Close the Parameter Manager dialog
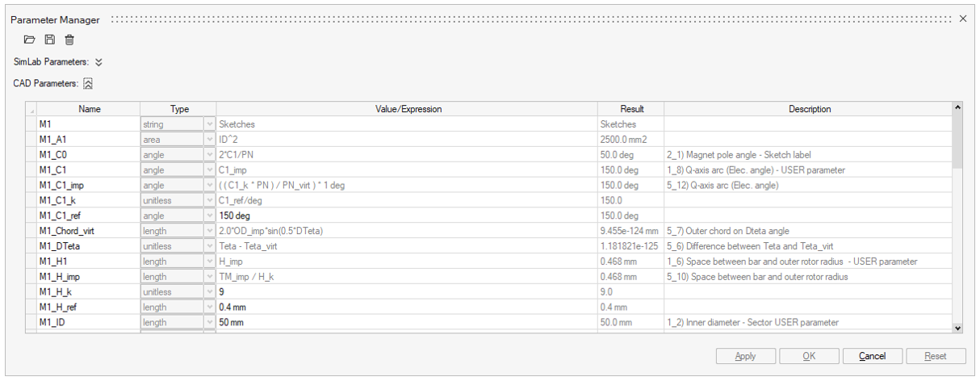 [x=962, y=19]
